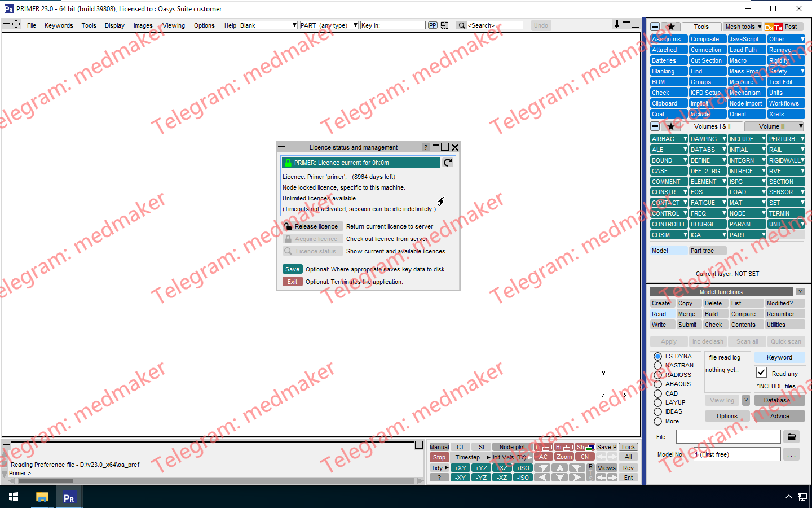Click the Exit button in licence dialog

292,282
